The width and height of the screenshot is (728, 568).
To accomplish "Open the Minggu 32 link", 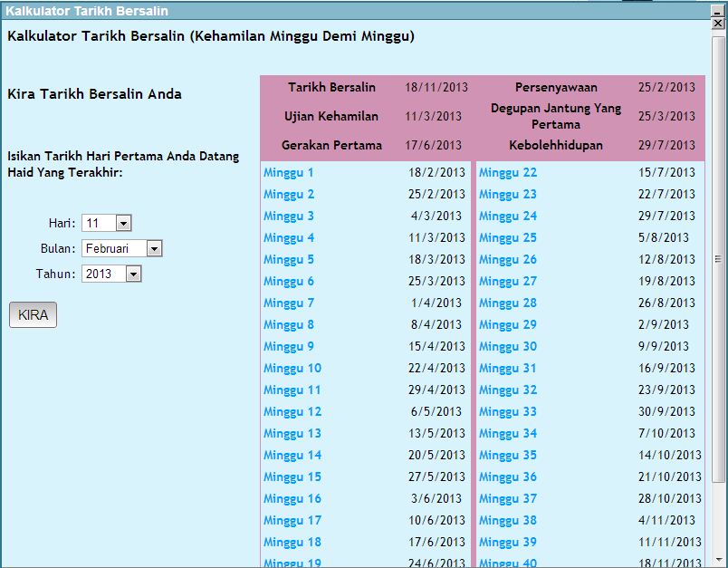I will point(508,390).
